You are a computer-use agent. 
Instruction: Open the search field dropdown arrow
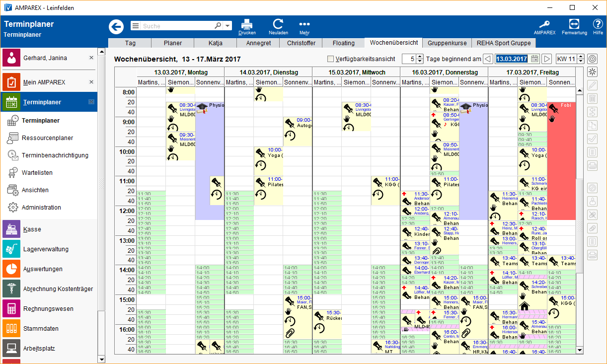click(228, 26)
